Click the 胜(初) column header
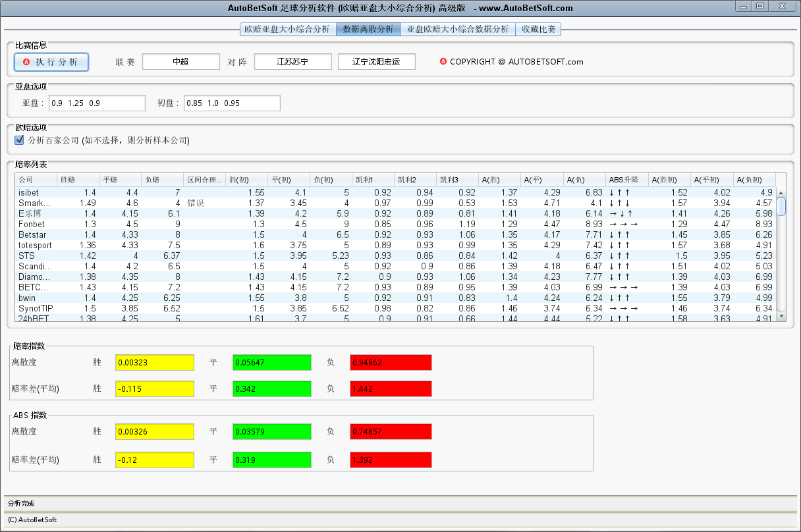Image resolution: width=801 pixels, height=532 pixels. click(246, 180)
